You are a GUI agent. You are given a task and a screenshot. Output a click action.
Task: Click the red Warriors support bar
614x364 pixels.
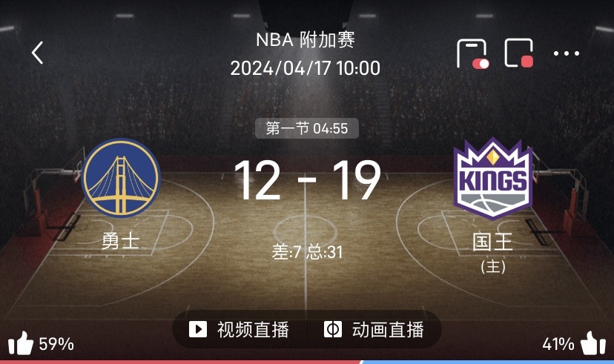(x=180, y=362)
